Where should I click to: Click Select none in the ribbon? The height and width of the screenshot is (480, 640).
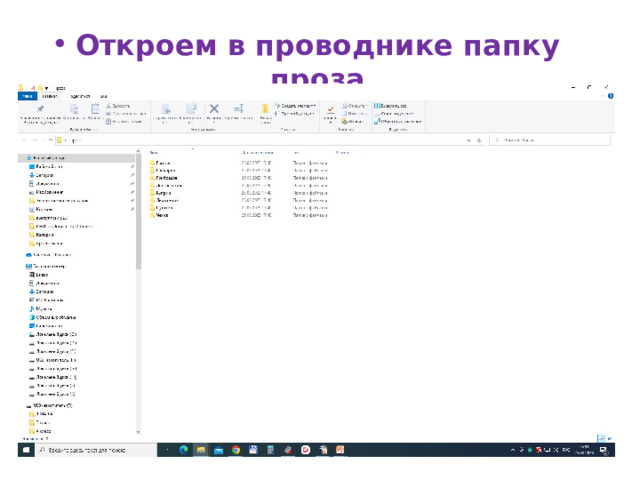pyautogui.click(x=394, y=114)
